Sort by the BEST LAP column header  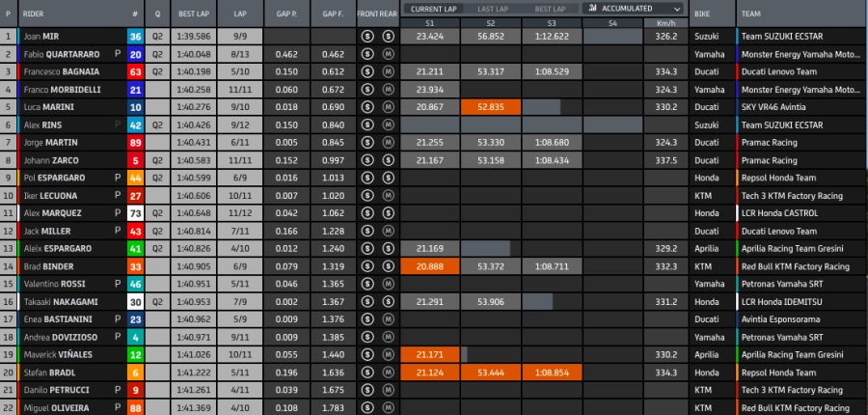coord(195,14)
